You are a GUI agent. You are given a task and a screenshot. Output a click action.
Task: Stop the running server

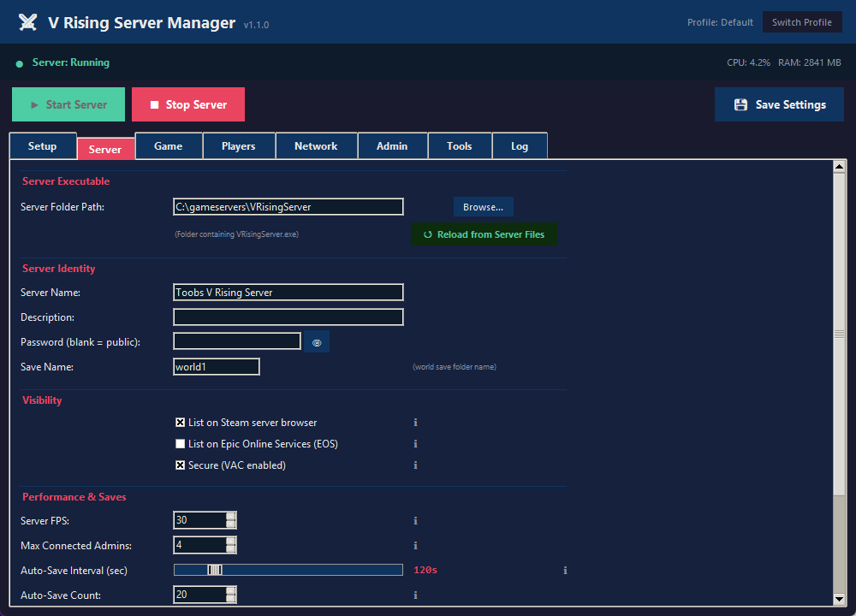[188, 104]
